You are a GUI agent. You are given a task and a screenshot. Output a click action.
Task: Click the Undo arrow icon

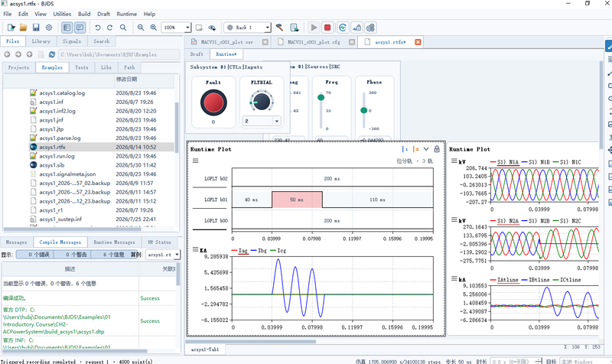[x=98, y=28]
